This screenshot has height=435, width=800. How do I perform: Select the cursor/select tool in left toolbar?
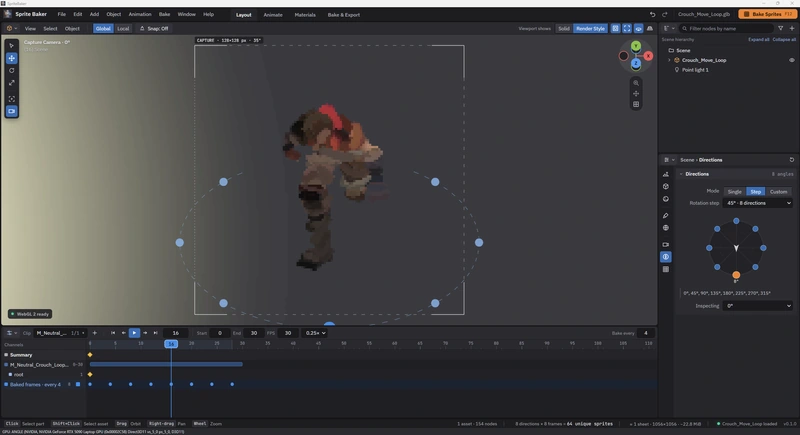pos(11,46)
